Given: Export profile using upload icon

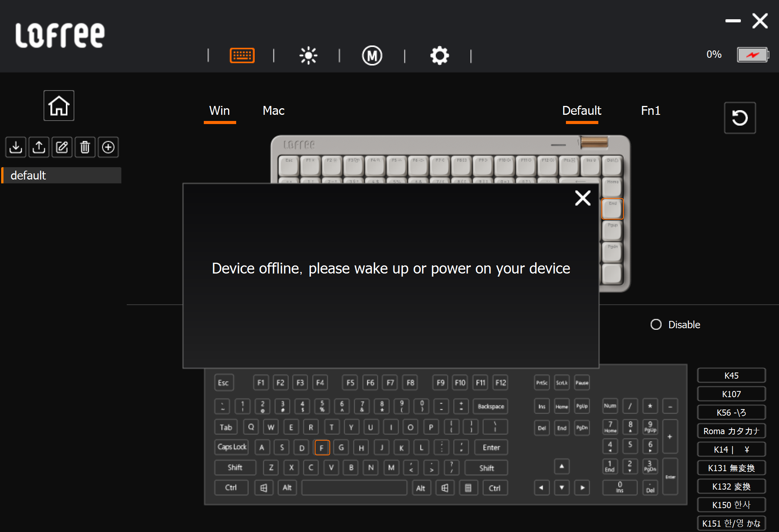Looking at the screenshot, I should 39,147.
